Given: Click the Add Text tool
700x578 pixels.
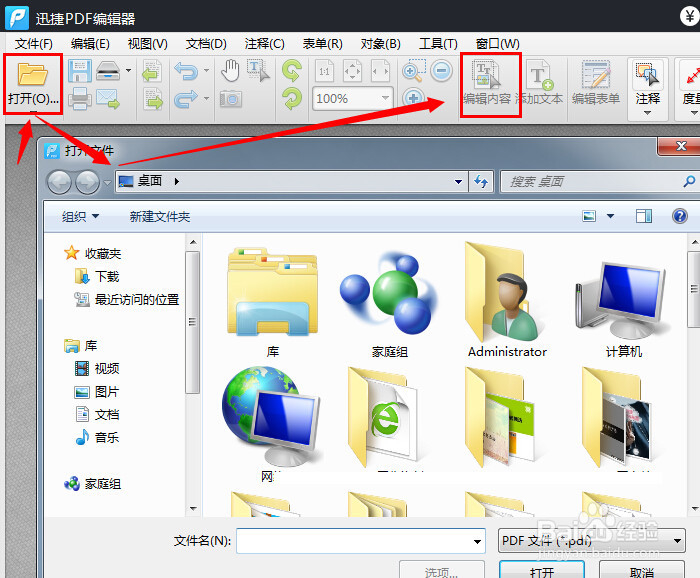Looking at the screenshot, I should pyautogui.click(x=540, y=84).
